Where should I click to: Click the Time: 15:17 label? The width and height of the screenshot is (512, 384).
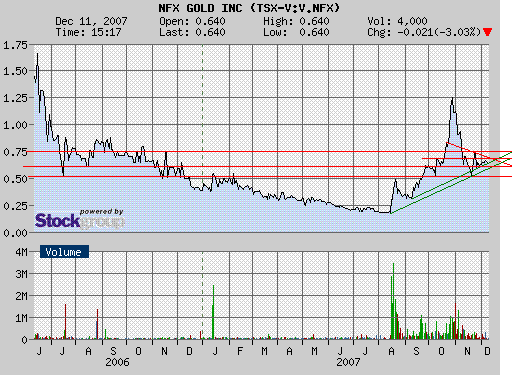pyautogui.click(x=88, y=32)
